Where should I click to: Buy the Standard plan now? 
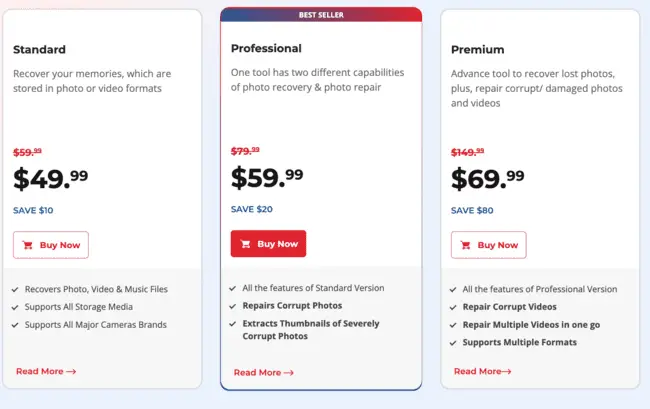(51, 245)
